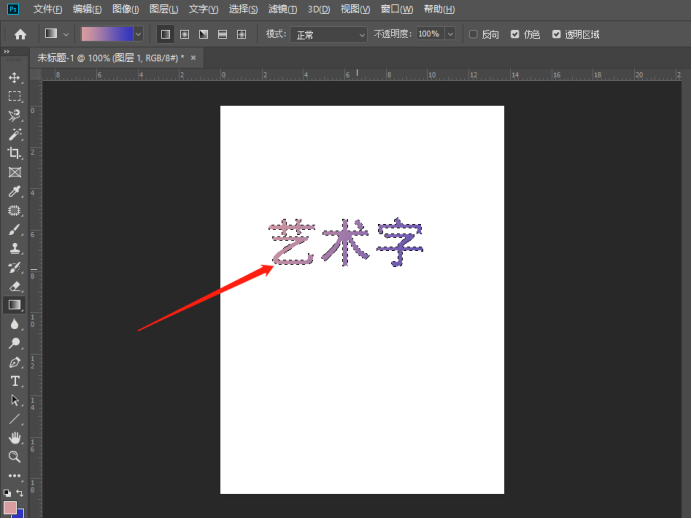
Task: Click the opacity 100% input field
Action: (430, 34)
